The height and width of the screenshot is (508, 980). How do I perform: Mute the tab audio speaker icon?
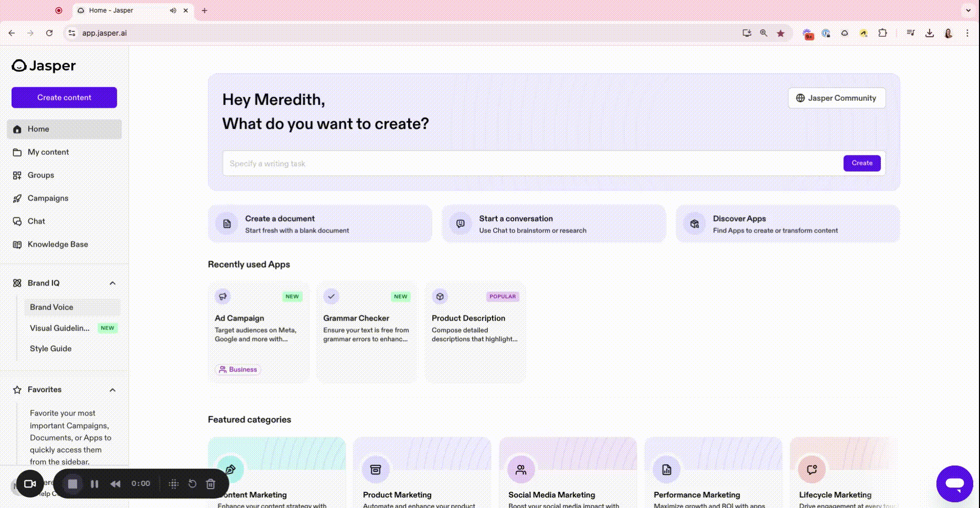point(173,10)
